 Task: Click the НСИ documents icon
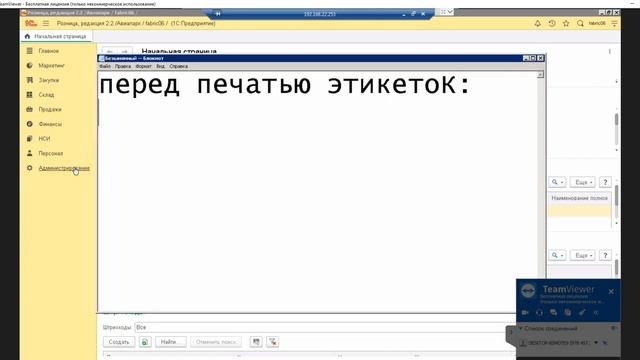pyautogui.click(x=29, y=139)
